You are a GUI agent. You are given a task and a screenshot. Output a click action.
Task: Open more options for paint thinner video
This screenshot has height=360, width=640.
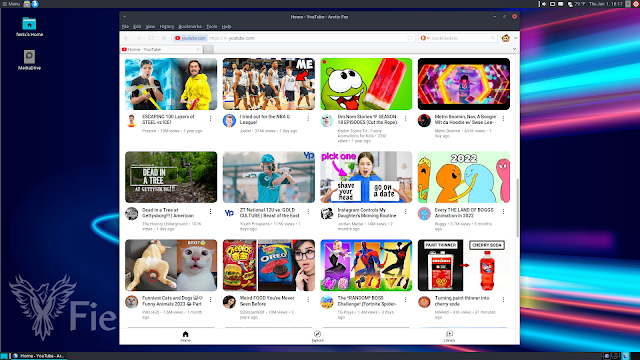(503, 300)
